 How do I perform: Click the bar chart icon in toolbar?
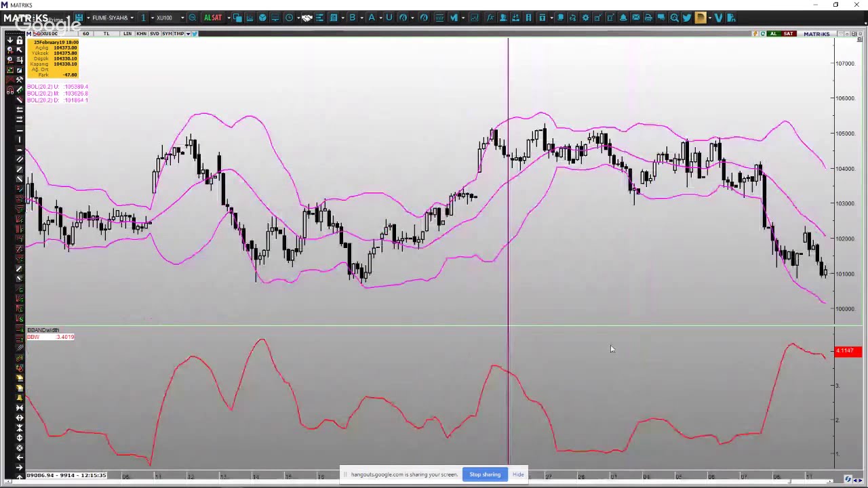click(x=250, y=18)
